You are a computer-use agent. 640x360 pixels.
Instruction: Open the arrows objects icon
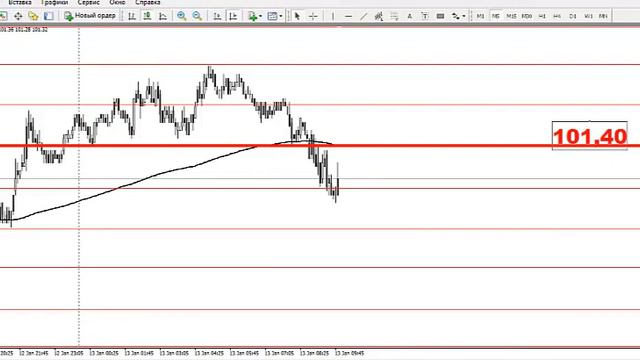[455, 16]
